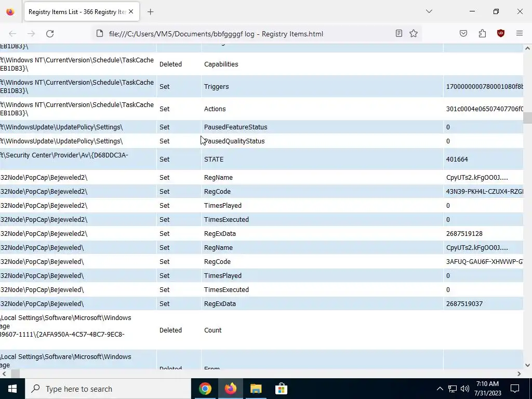Image resolution: width=532 pixels, height=399 pixels.
Task: Click the address bar file URL
Action: point(216,34)
